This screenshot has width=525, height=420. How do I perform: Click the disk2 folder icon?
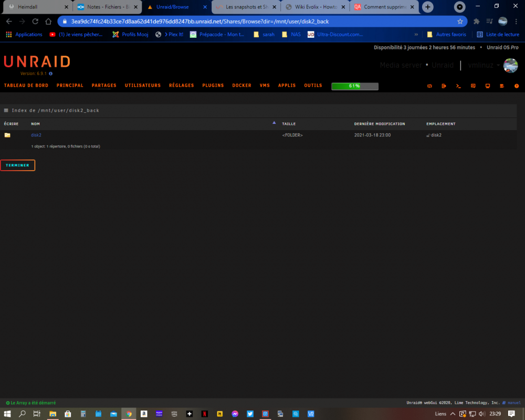point(7,135)
